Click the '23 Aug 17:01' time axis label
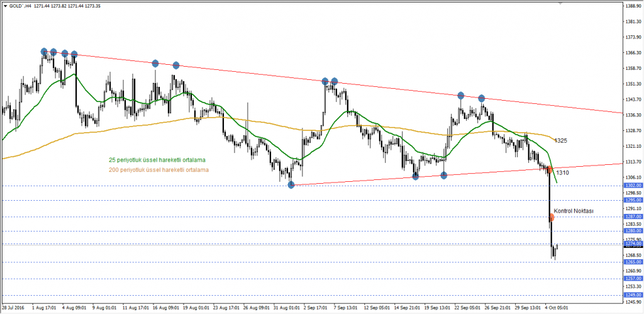644x314 pixels. point(228,308)
